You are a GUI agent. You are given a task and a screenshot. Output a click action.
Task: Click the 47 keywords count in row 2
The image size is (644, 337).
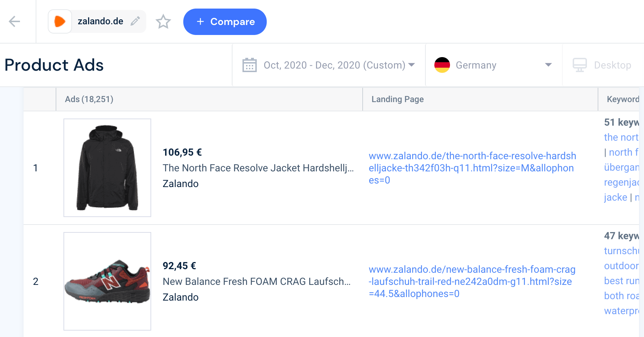pos(621,236)
